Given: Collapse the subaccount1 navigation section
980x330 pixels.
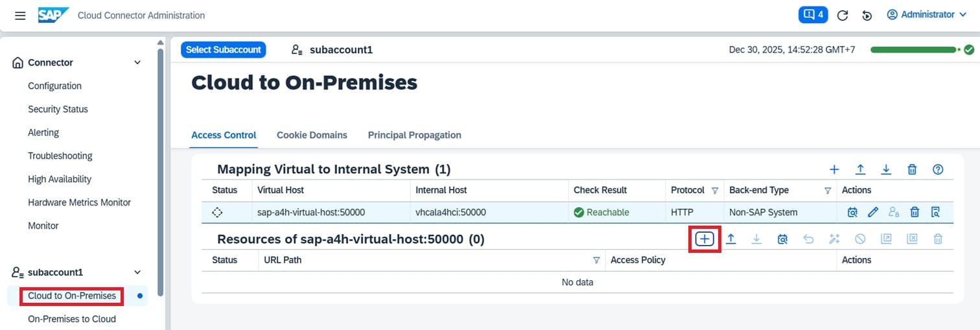Looking at the screenshot, I should [137, 273].
